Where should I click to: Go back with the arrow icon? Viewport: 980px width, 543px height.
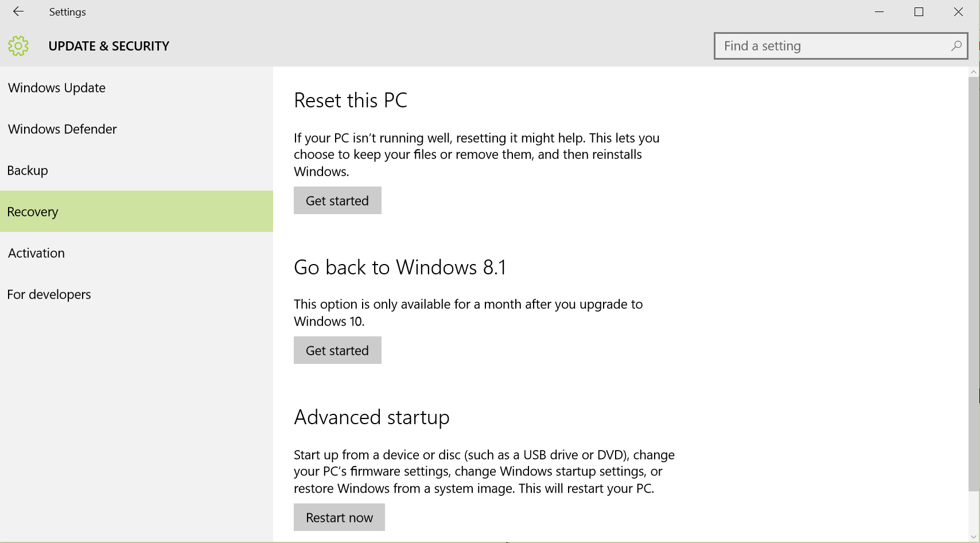point(18,11)
